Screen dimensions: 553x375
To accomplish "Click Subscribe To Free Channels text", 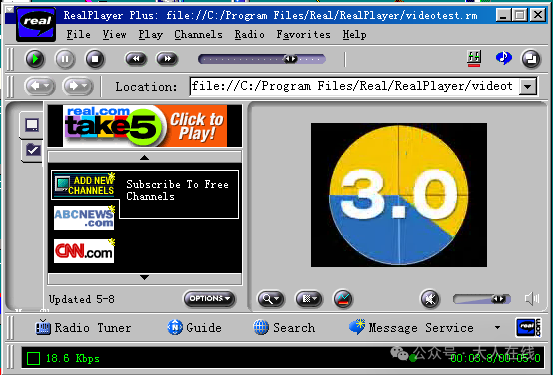I will pyautogui.click(x=177, y=190).
